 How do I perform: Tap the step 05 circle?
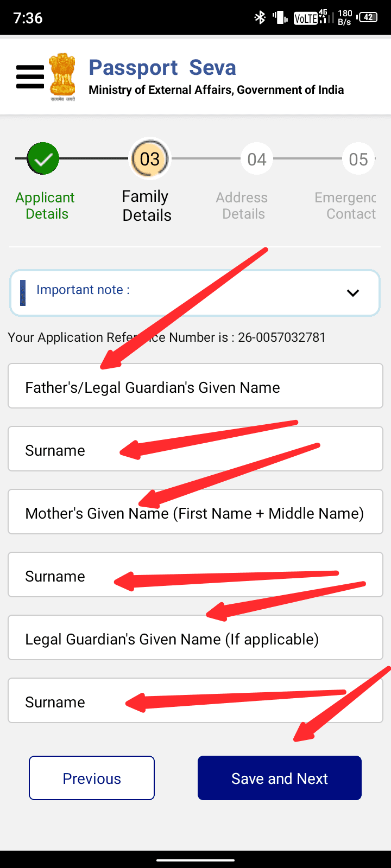click(358, 159)
